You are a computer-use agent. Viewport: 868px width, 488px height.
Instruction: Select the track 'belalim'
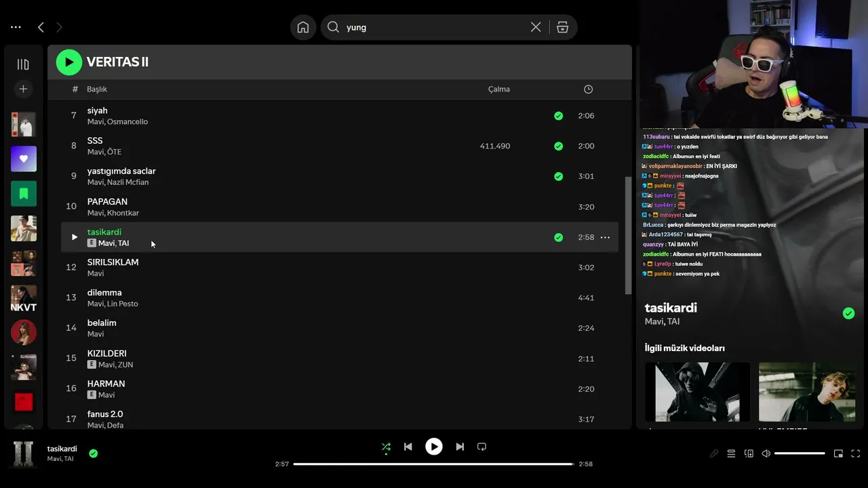click(102, 323)
